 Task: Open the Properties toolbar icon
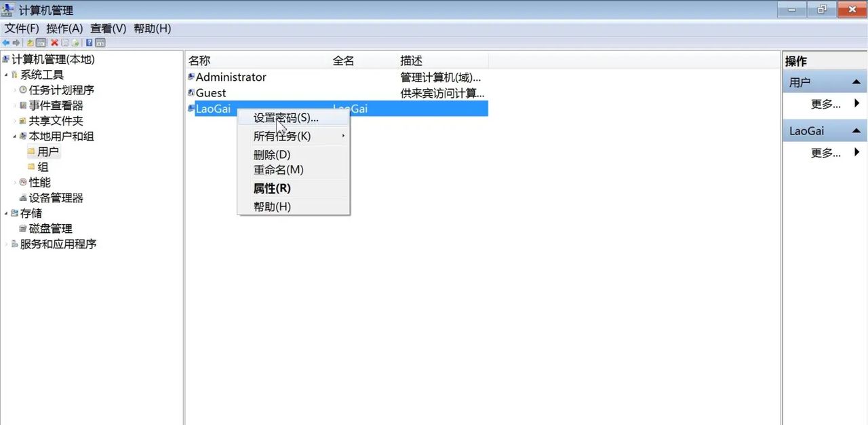(64, 42)
